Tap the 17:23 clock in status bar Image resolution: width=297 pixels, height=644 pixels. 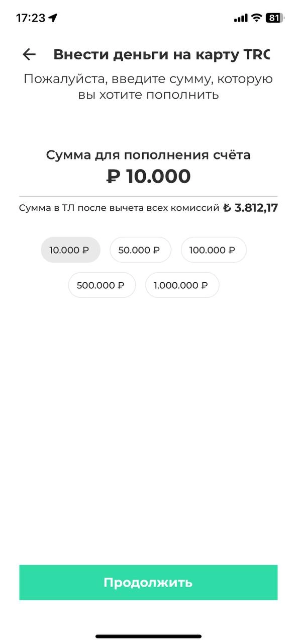point(31,18)
